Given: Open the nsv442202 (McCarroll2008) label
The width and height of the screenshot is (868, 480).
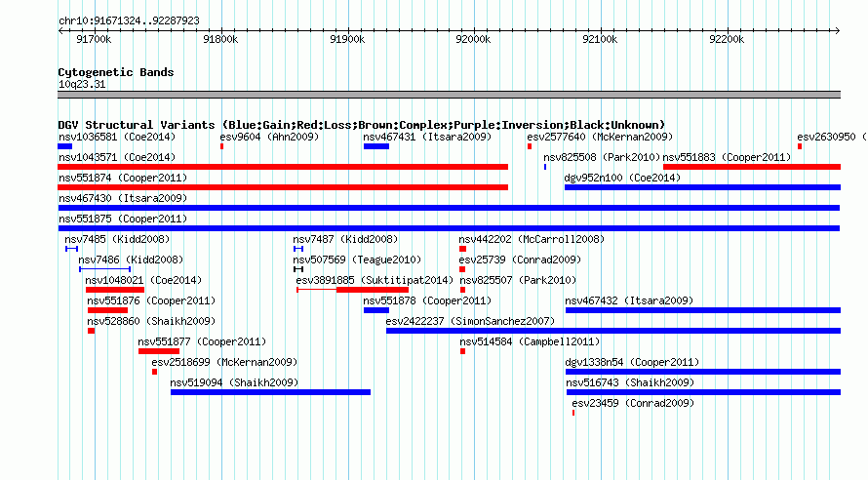Looking at the screenshot, I should pos(532,239).
